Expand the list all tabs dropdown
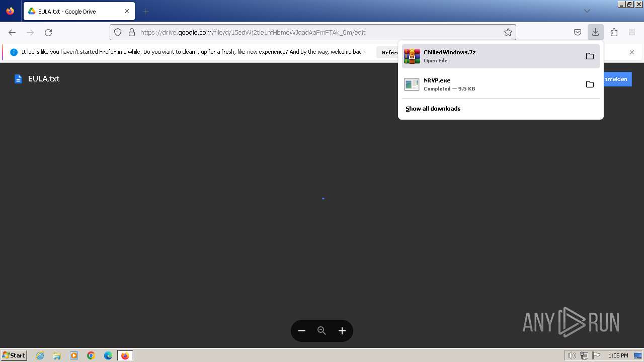The width and height of the screenshot is (644, 362). click(x=587, y=11)
